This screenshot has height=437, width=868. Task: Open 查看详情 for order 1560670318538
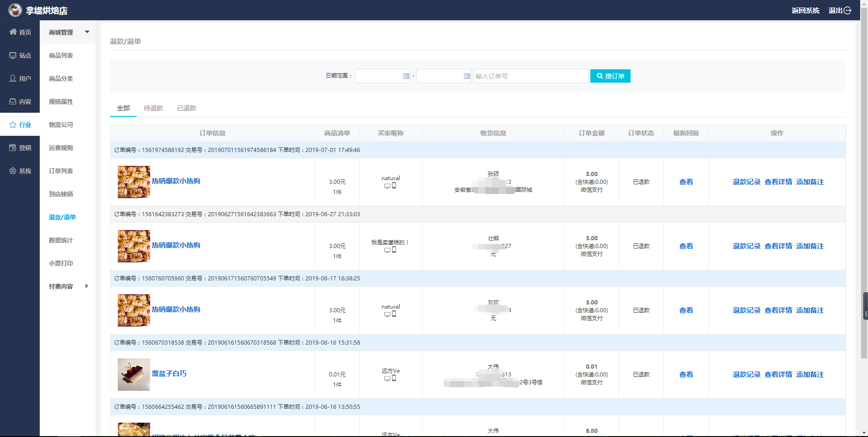778,374
